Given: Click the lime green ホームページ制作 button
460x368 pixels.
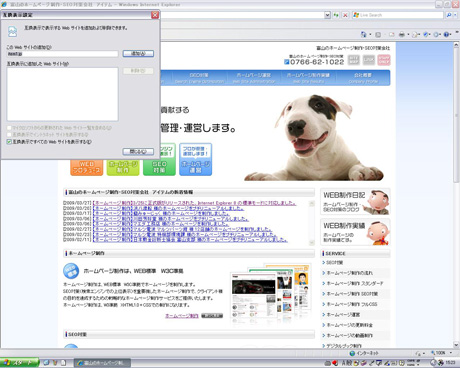Looking at the screenshot, I should [x=123, y=167].
